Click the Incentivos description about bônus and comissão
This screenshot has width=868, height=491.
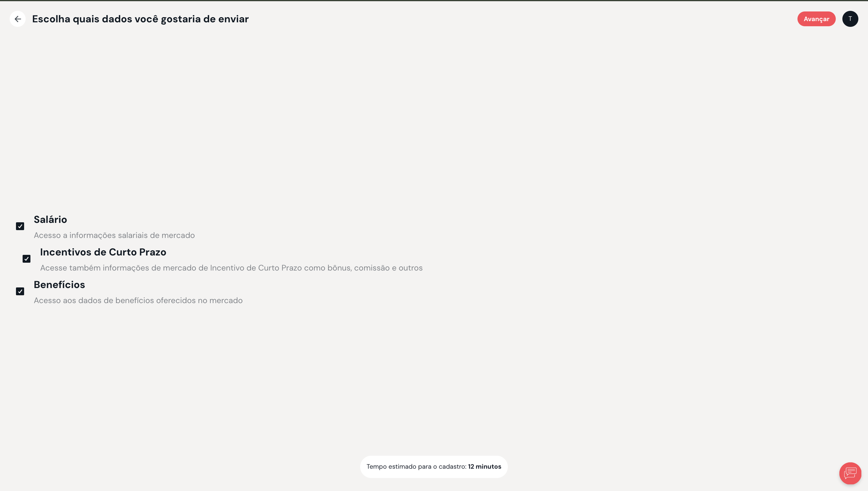tap(231, 268)
